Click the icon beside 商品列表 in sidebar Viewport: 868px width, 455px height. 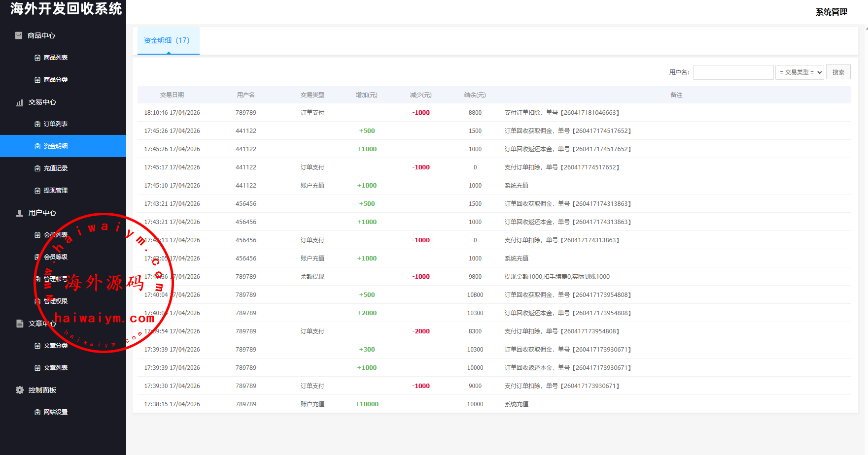point(37,58)
